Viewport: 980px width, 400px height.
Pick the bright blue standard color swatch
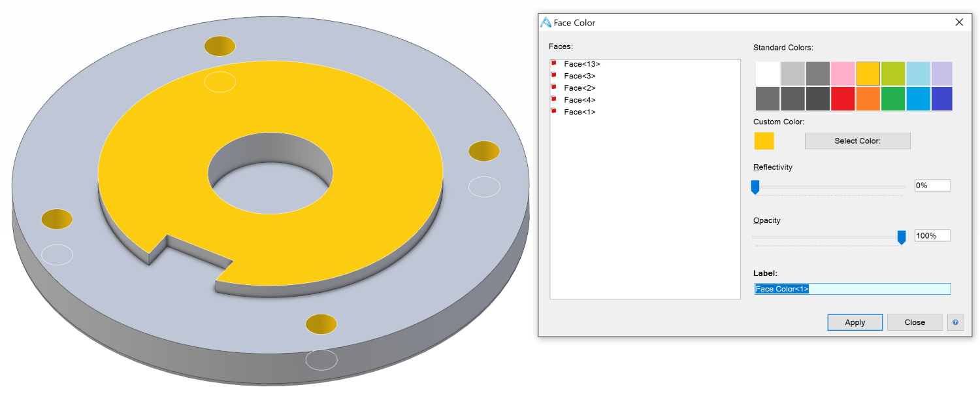(918, 99)
